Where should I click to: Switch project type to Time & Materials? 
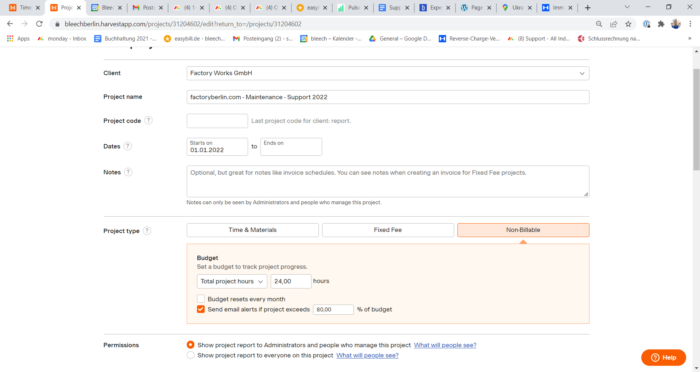pyautogui.click(x=253, y=230)
